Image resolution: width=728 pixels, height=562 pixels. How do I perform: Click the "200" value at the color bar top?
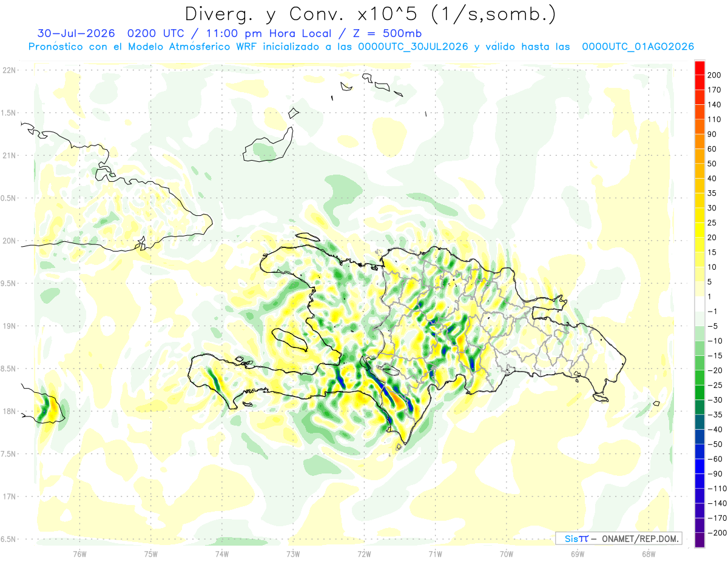click(x=715, y=75)
